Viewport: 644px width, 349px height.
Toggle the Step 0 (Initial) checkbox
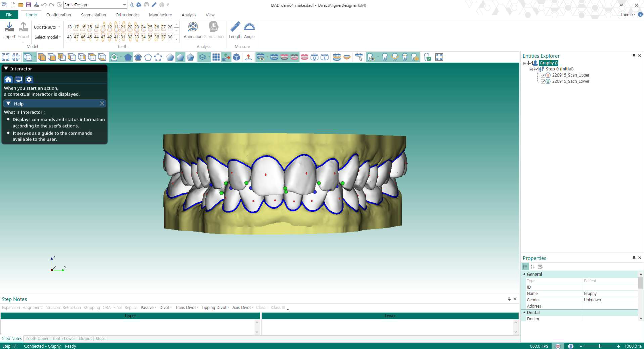click(537, 69)
